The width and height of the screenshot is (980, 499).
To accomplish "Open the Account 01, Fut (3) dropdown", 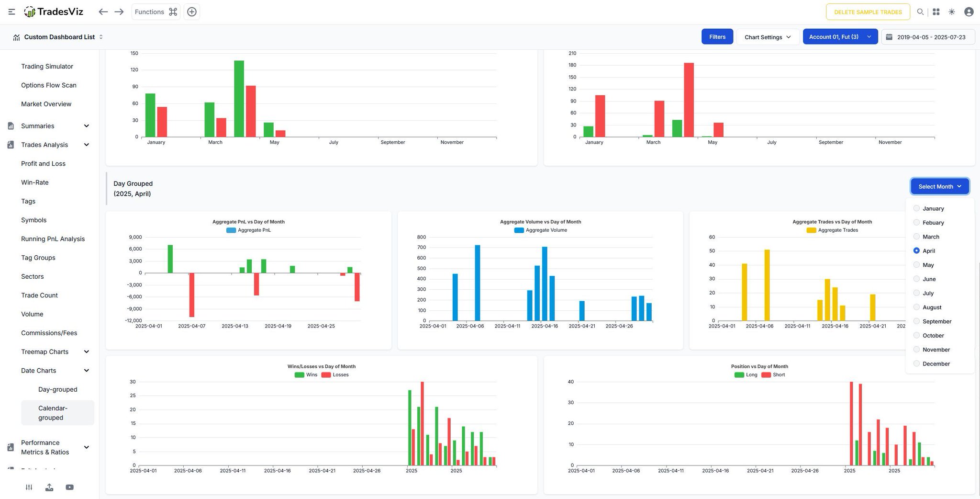I will click(840, 37).
